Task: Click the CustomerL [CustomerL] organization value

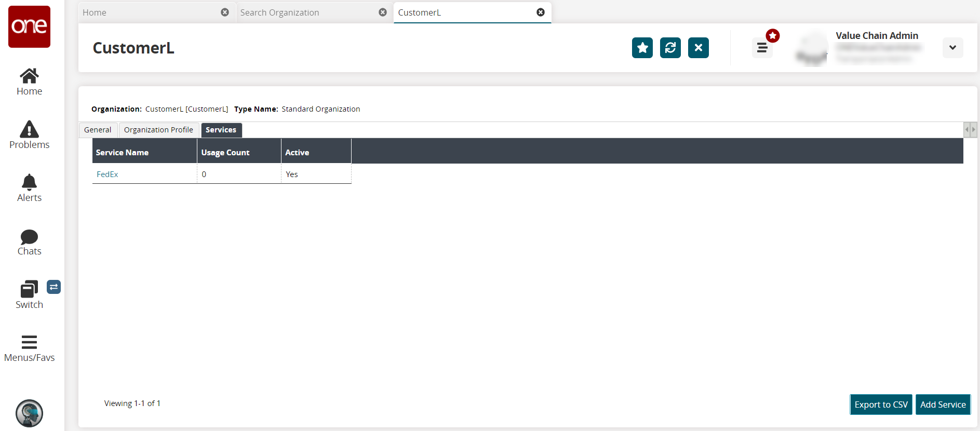Action: tap(186, 109)
